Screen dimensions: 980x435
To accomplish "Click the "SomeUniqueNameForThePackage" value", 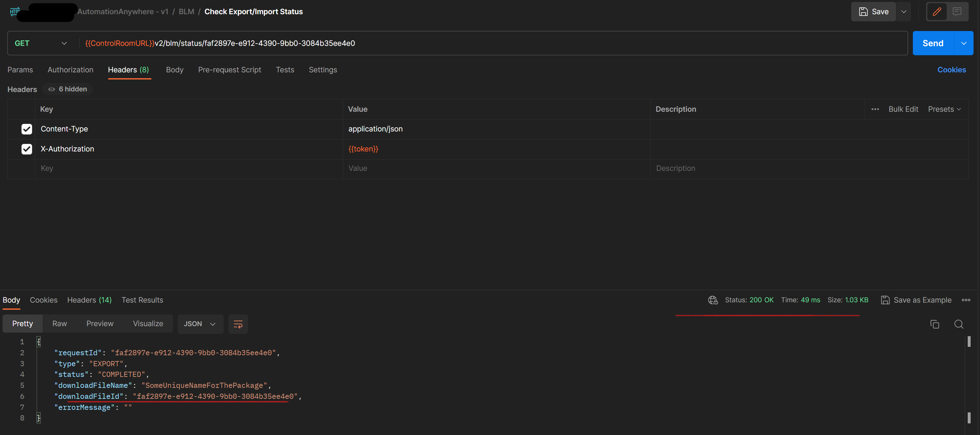I will tap(204, 385).
